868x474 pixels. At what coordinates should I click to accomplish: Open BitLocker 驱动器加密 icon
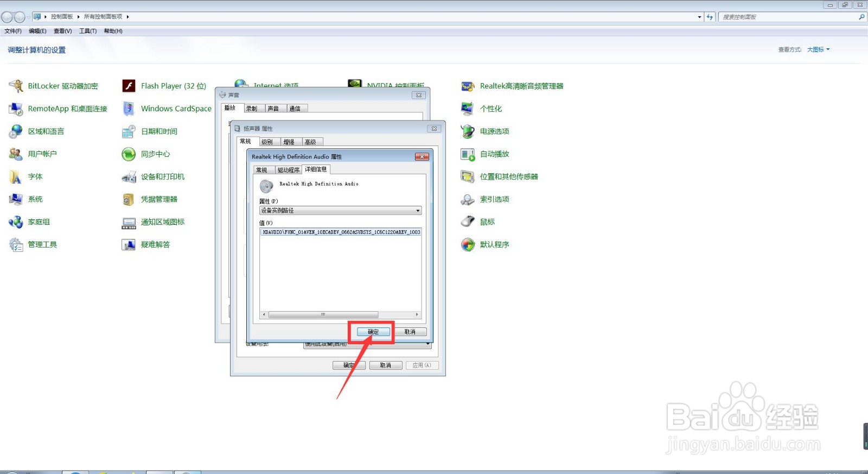pos(16,86)
